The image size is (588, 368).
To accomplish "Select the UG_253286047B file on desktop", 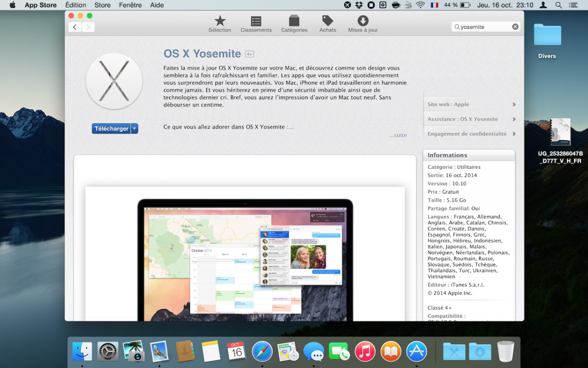I will point(560,141).
